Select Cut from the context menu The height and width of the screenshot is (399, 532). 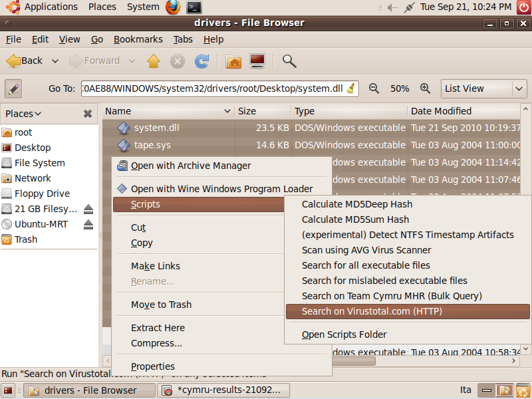199,227
